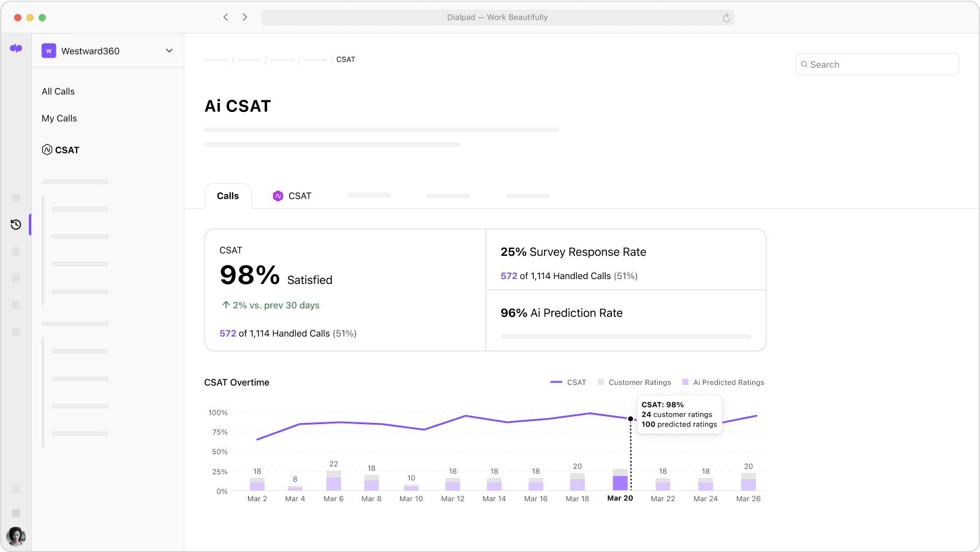
Task: Open My Calls in the sidebar
Action: pos(59,118)
